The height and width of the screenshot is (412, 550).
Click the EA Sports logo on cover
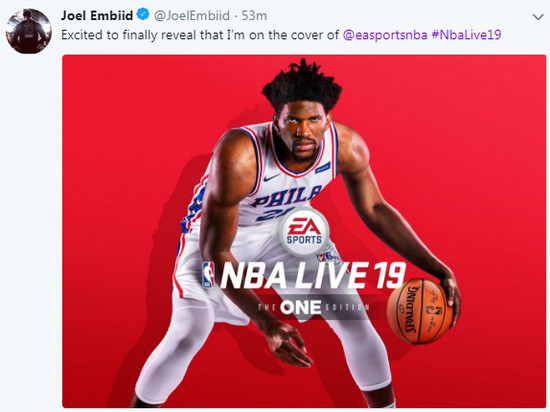[304, 231]
